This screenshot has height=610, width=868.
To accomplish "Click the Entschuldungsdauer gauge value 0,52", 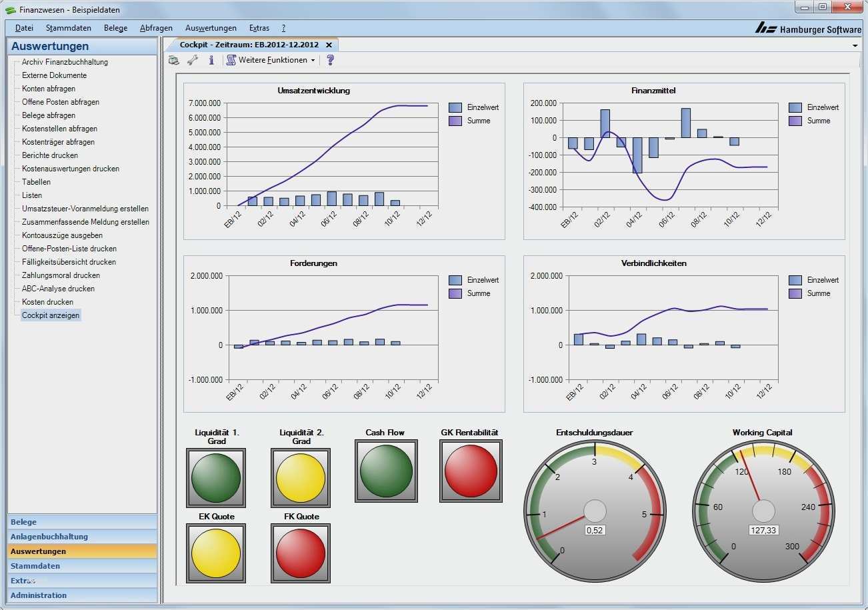I will pos(595,530).
